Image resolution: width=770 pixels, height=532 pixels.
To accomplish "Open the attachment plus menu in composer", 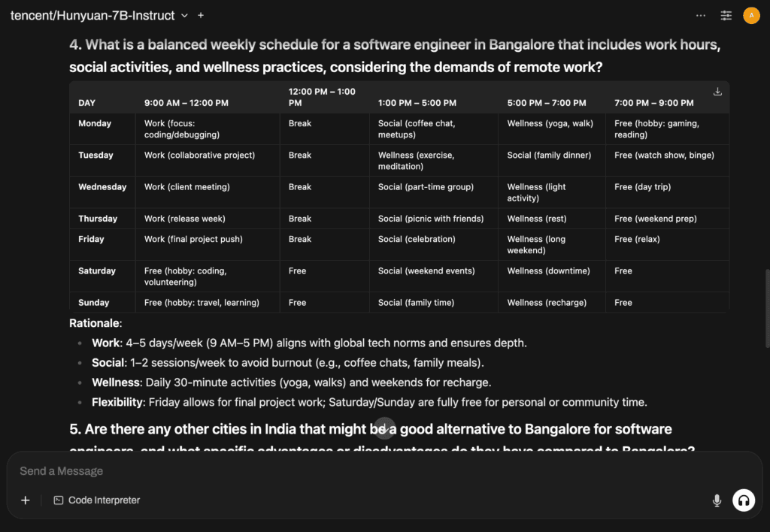I will coord(26,500).
